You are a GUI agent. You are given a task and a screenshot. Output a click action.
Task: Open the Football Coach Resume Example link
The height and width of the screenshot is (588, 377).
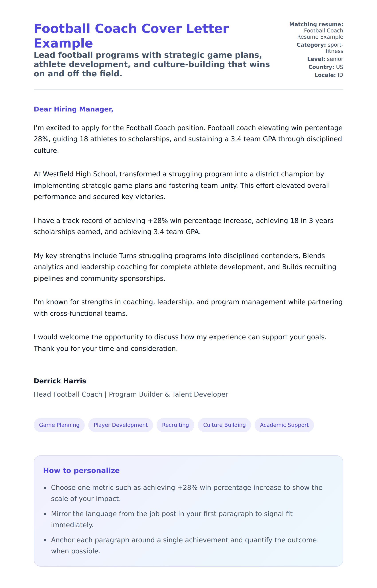point(320,34)
